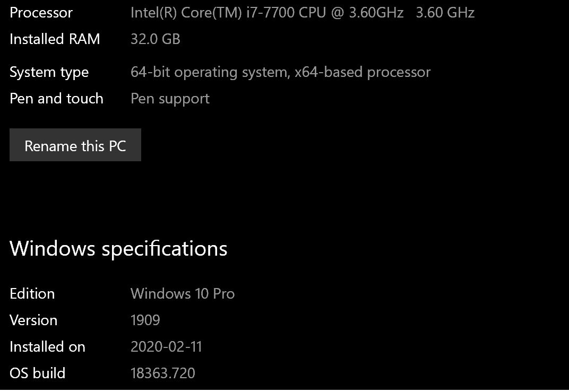Select the 18363.720 build number

pyautogui.click(x=162, y=373)
